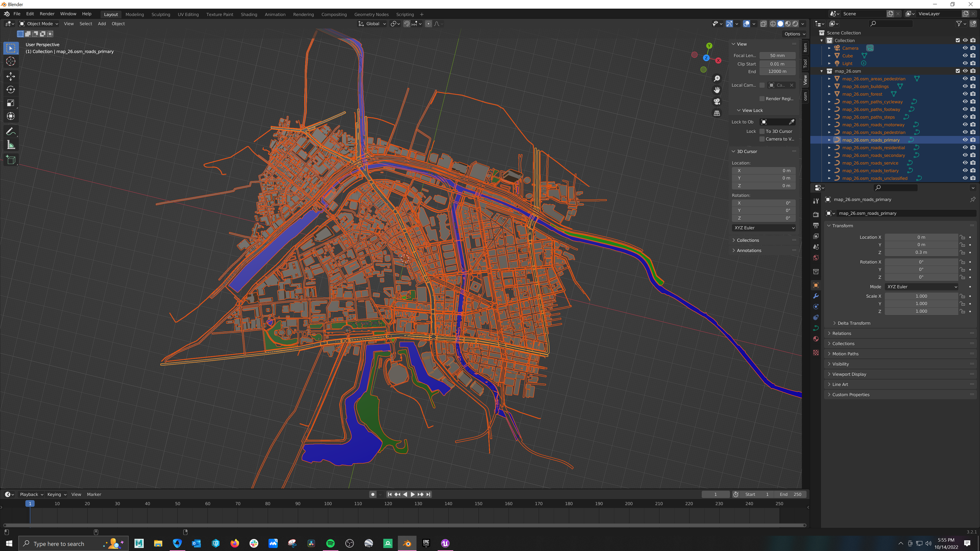Open the osm sidebar tab
This screenshot has width=980, height=551.
(805, 96)
